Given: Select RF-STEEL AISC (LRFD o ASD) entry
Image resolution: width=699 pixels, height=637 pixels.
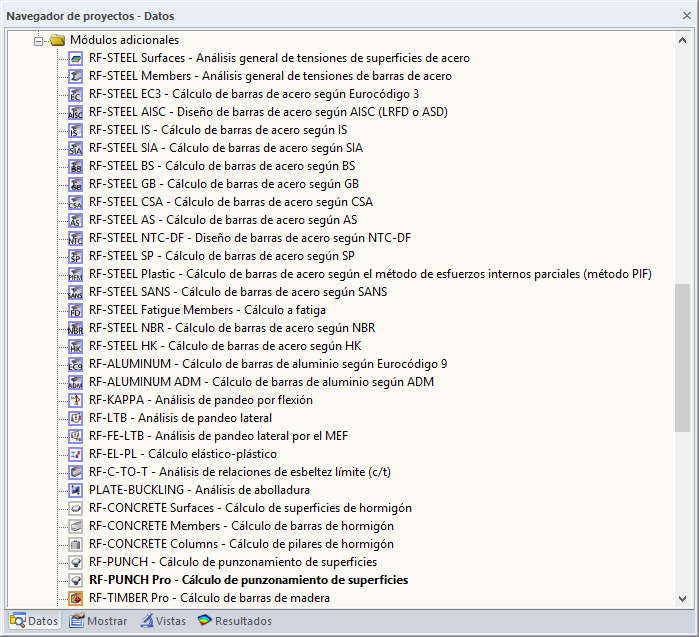Looking at the screenshot, I should [x=268, y=112].
